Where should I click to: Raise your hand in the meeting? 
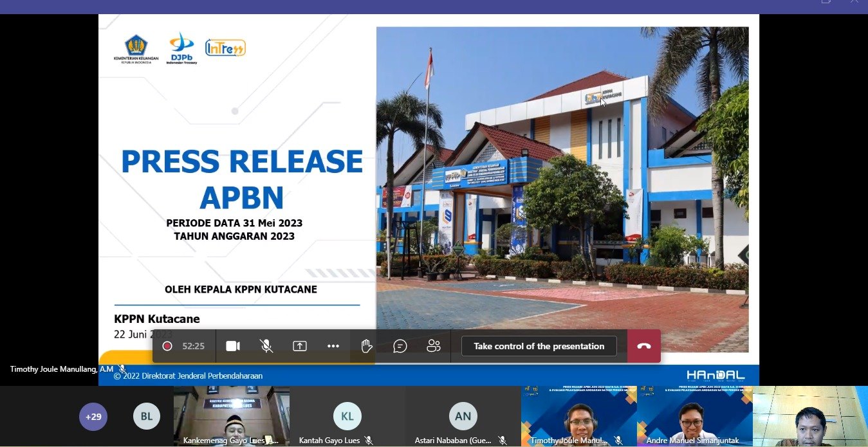pyautogui.click(x=366, y=346)
